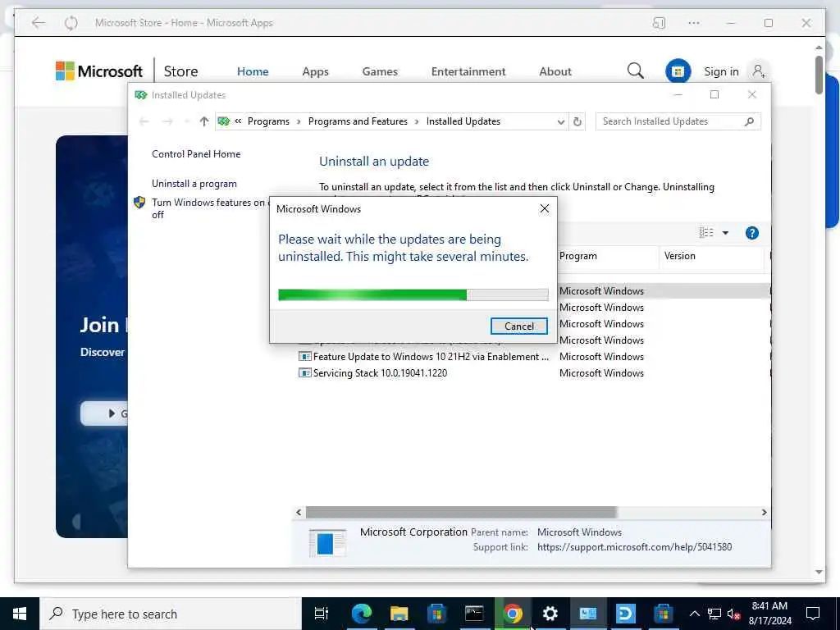Sort by the Program column header
This screenshot has width=840, height=630.
click(x=607, y=256)
